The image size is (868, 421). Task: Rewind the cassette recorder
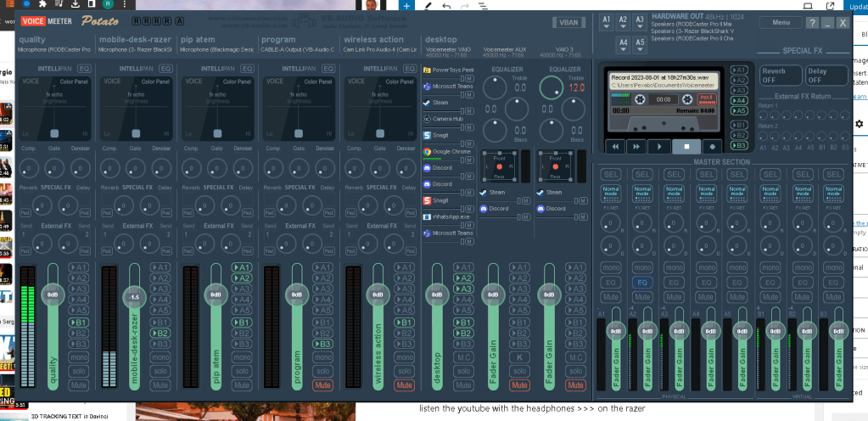[615, 147]
